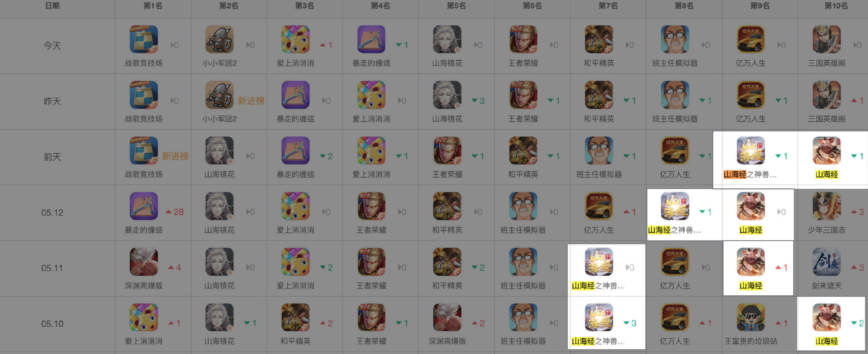The image size is (868, 354).
Task: Open 深渊高爆版 icon in 05.11 row
Action: 144,262
